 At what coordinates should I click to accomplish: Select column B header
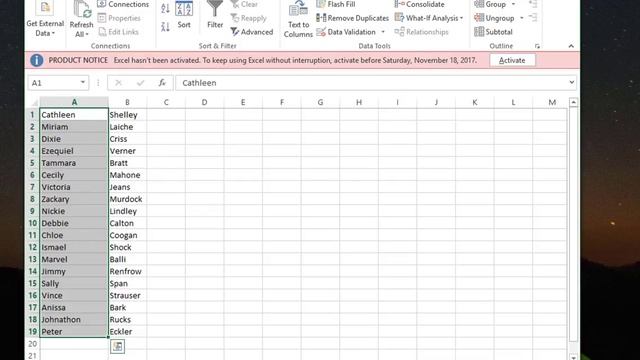click(x=127, y=102)
